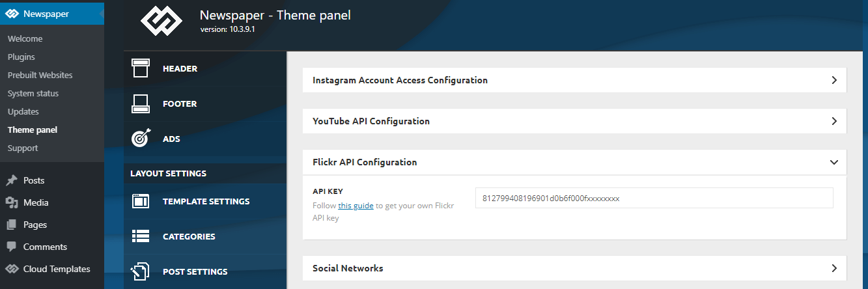Click the Media icon in the sidebar

pyautogui.click(x=12, y=202)
